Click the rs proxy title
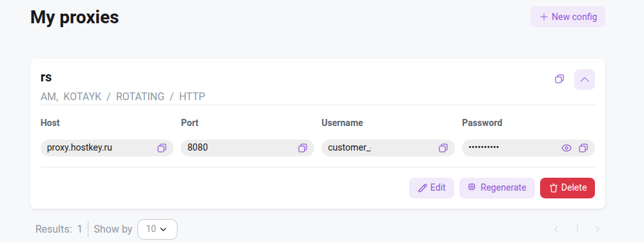The width and height of the screenshot is (644, 243). tap(46, 78)
